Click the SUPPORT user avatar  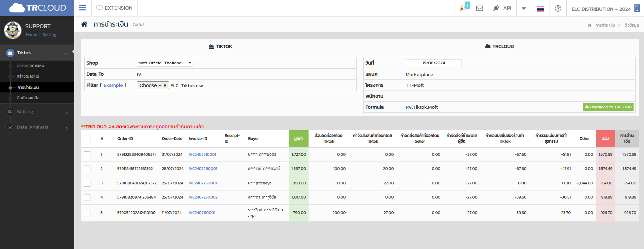coord(13,30)
